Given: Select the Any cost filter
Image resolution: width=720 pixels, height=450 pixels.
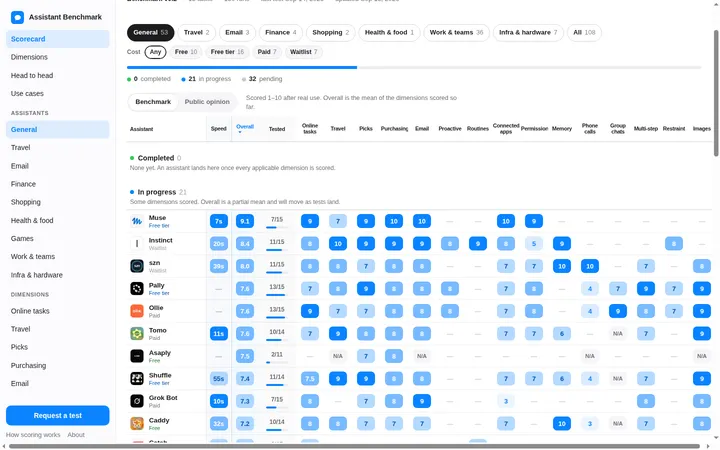Looking at the screenshot, I should click(x=155, y=52).
